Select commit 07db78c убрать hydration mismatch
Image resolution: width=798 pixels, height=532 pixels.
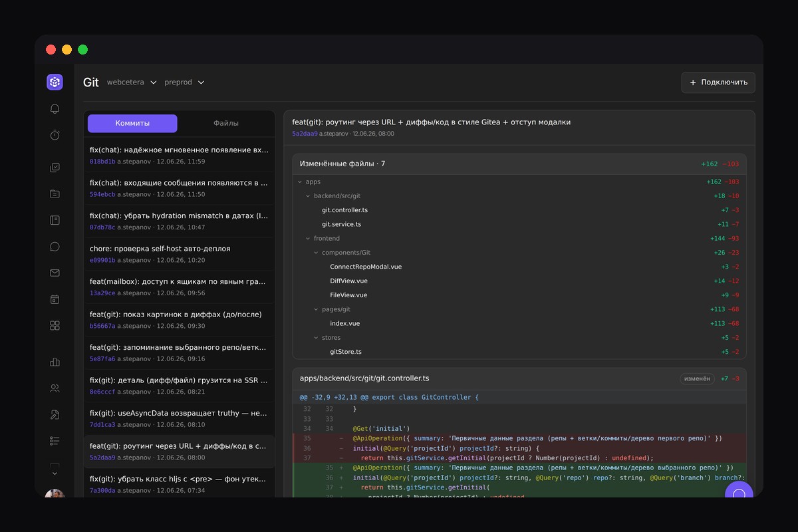coord(180,221)
